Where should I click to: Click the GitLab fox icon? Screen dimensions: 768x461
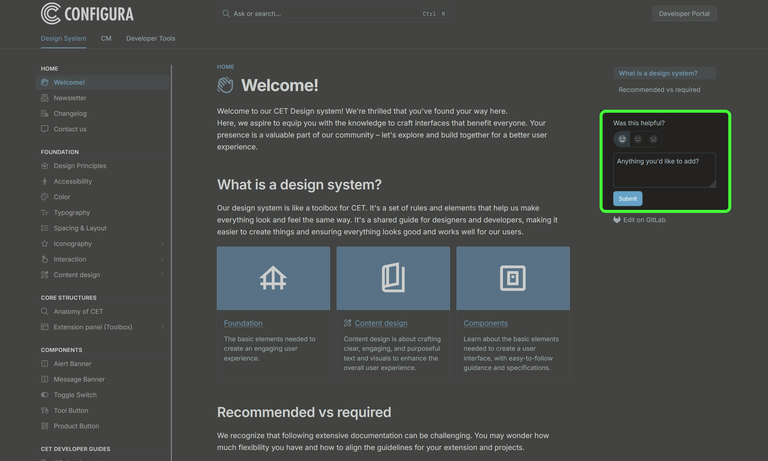[x=617, y=220]
